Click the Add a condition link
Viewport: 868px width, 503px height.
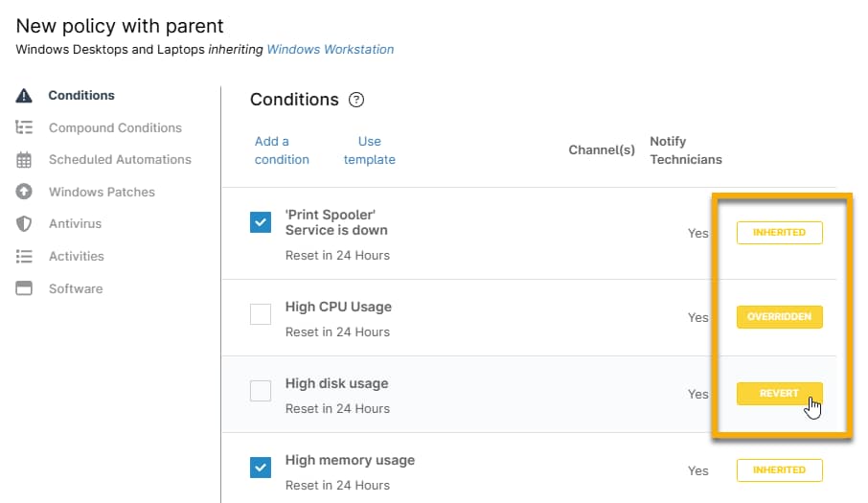(x=282, y=150)
